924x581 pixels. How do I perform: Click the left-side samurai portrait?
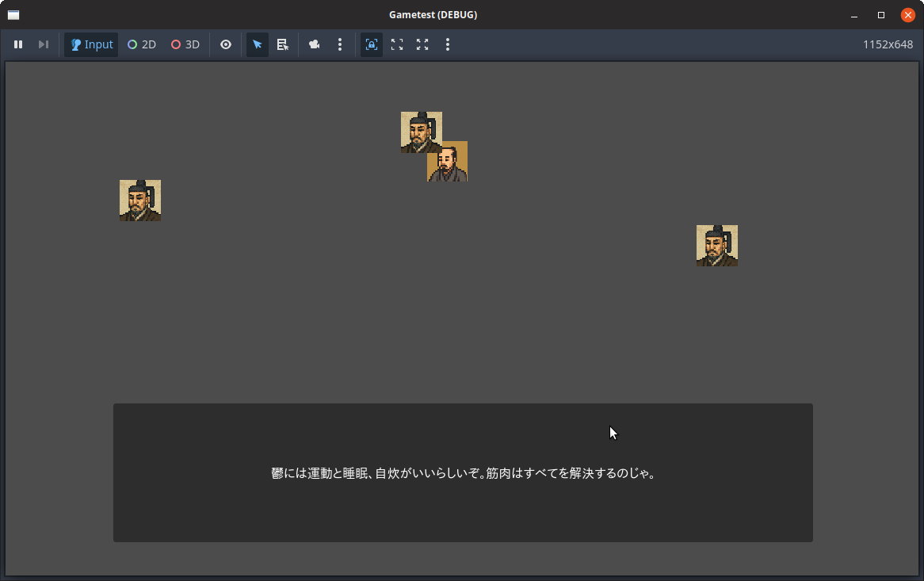coord(140,201)
